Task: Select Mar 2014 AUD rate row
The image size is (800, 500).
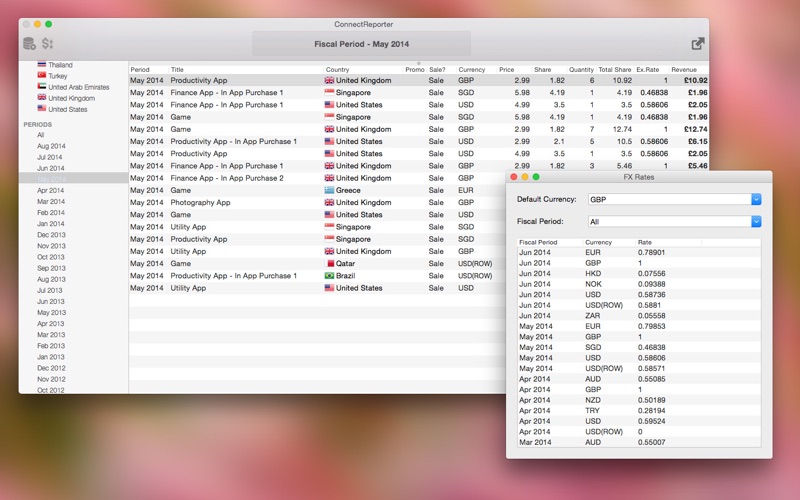Action: (x=639, y=442)
